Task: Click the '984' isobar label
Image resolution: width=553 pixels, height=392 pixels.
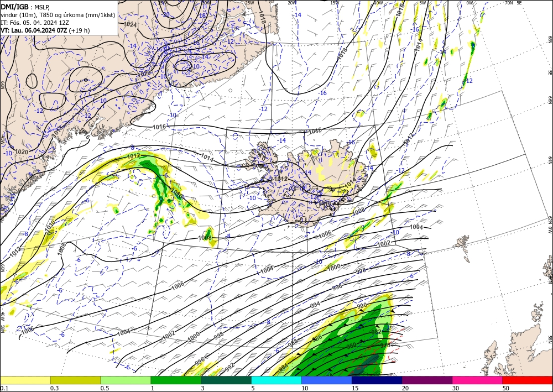Action: click(x=283, y=368)
